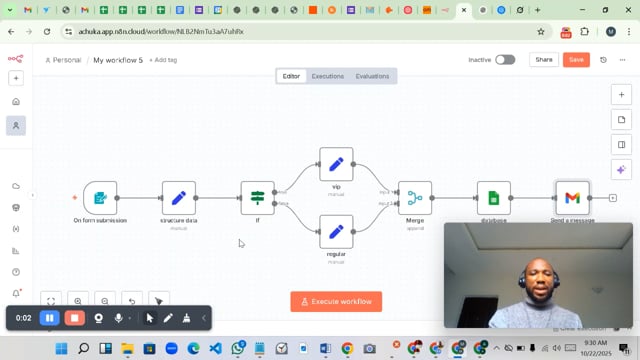640x360 pixels.
Task: Open workflow history icon
Action: coord(603,60)
